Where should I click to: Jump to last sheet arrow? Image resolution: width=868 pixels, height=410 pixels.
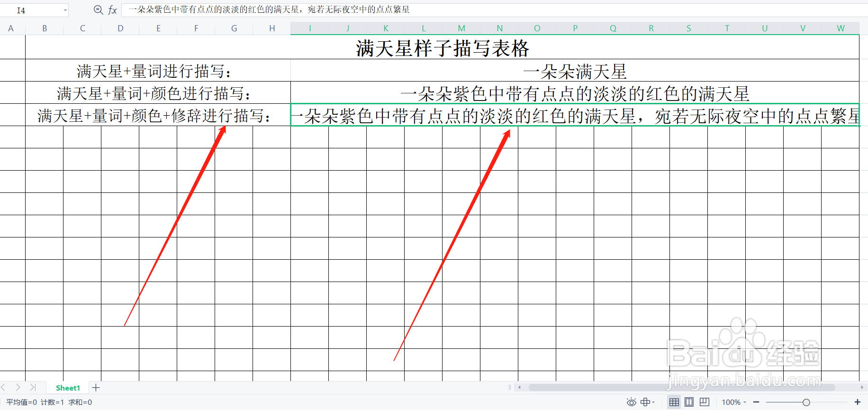(x=32, y=387)
